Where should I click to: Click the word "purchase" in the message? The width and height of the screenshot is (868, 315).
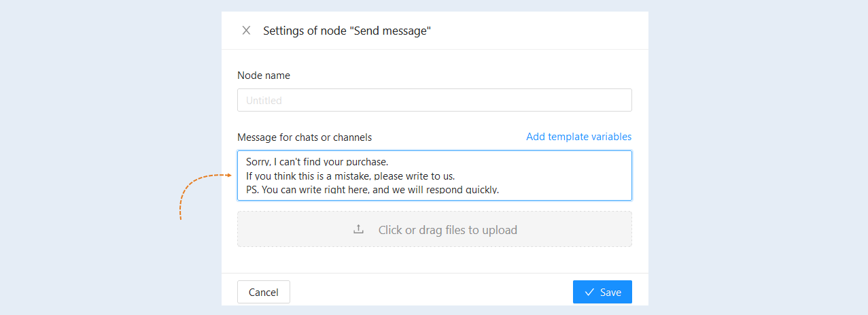[366, 162]
